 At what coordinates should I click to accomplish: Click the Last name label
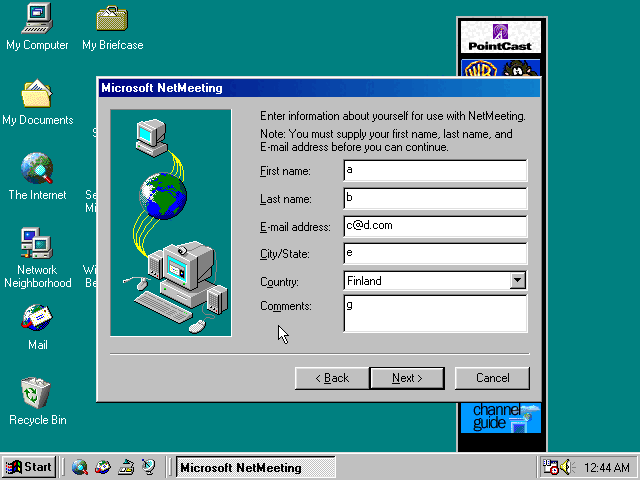[x=286, y=199]
